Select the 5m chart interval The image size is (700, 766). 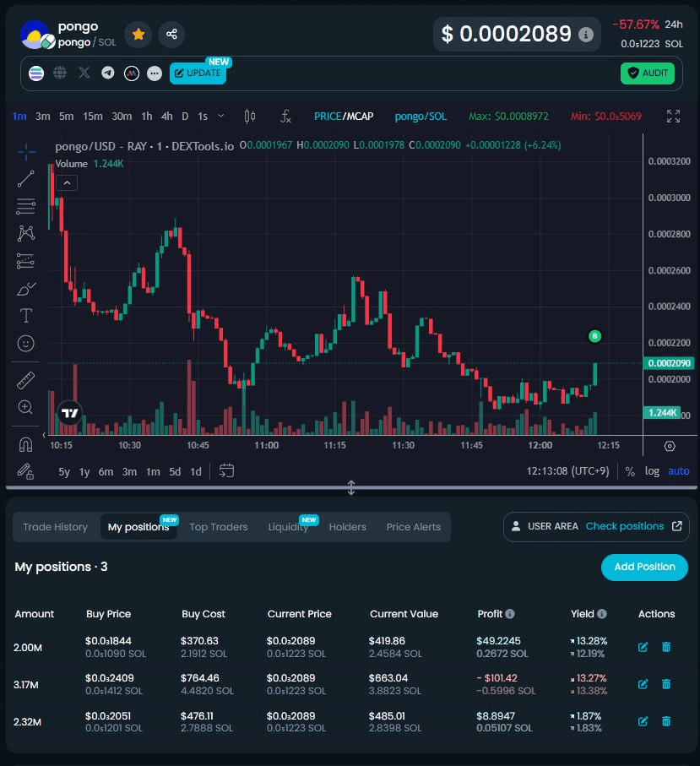[67, 117]
